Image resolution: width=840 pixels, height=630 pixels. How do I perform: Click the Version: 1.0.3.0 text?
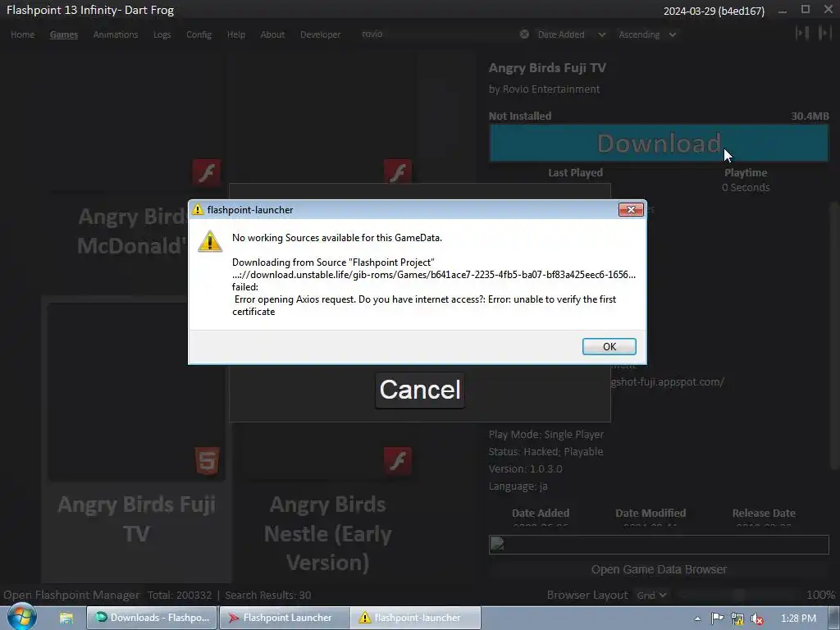[x=525, y=468]
